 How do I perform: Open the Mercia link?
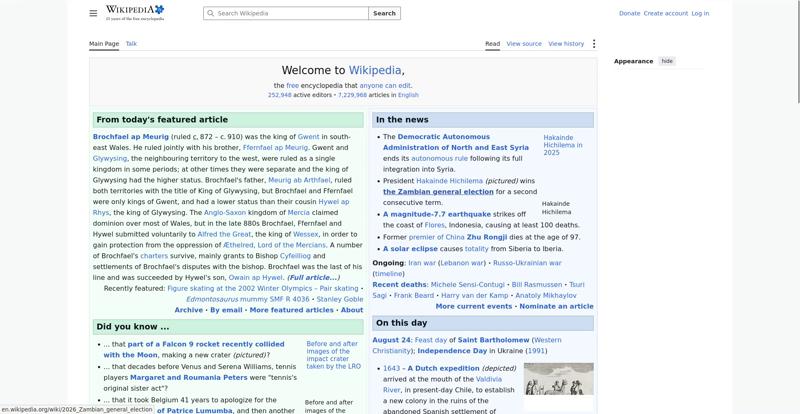pyautogui.click(x=298, y=213)
